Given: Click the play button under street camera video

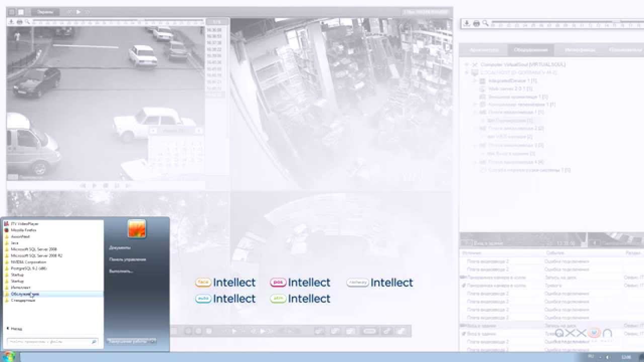Looking at the screenshot, I should 94,186.
